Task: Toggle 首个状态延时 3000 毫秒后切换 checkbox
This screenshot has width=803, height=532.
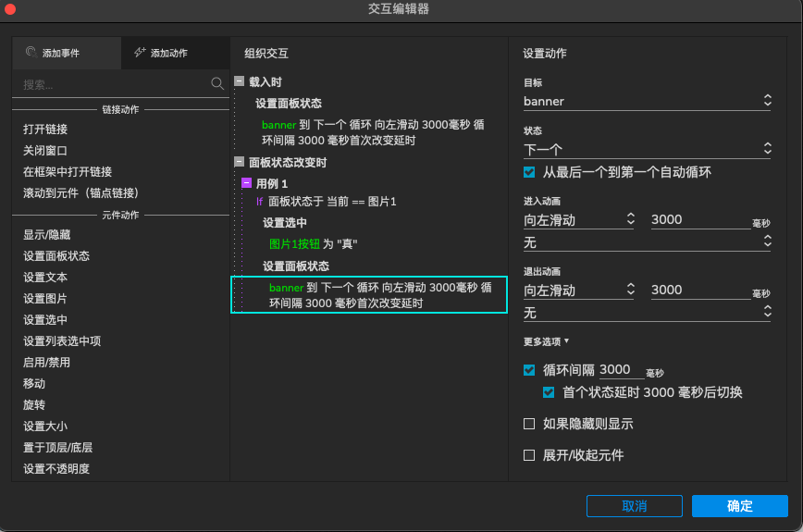Action: click(x=549, y=392)
